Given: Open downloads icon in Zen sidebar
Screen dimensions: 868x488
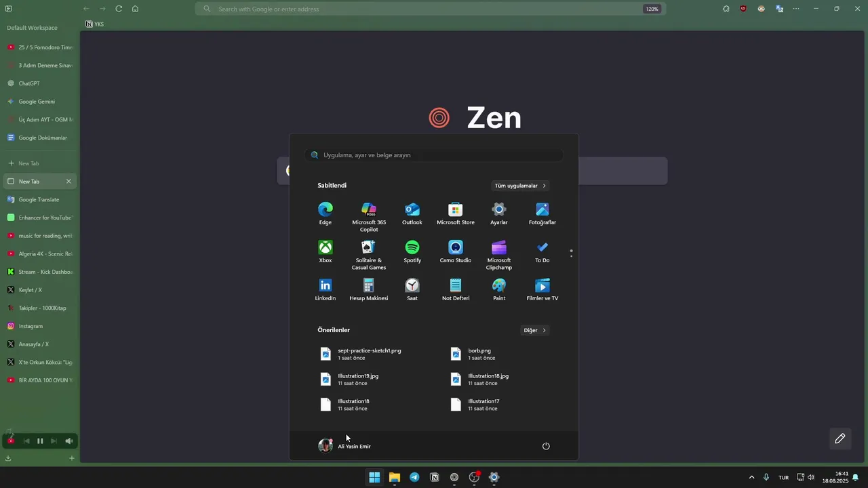Looking at the screenshot, I should [8, 458].
